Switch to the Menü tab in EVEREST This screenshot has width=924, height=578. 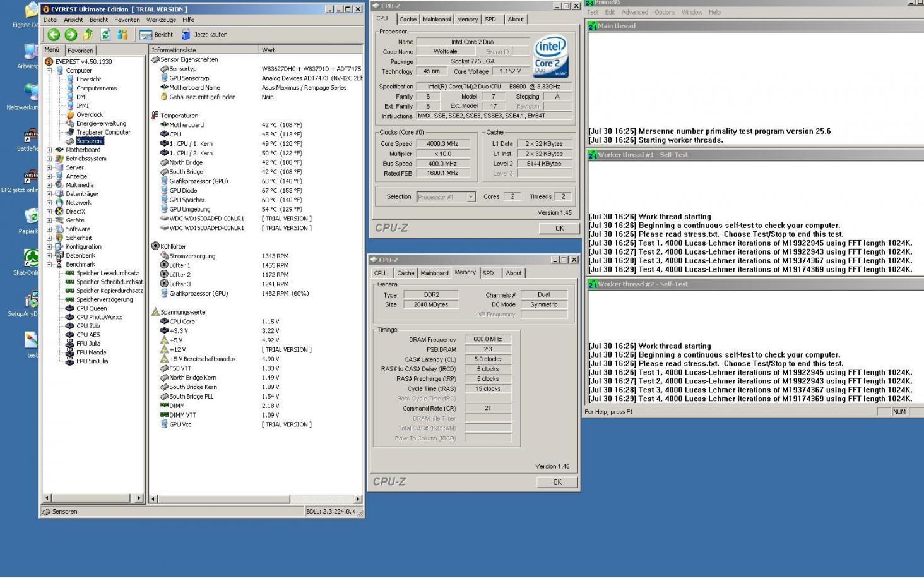(52, 50)
